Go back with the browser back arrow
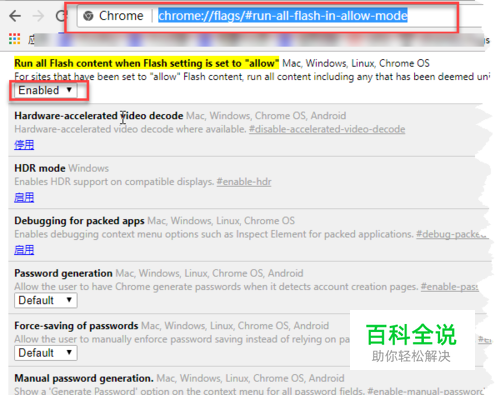This screenshot has width=500, height=395. (x=15, y=16)
